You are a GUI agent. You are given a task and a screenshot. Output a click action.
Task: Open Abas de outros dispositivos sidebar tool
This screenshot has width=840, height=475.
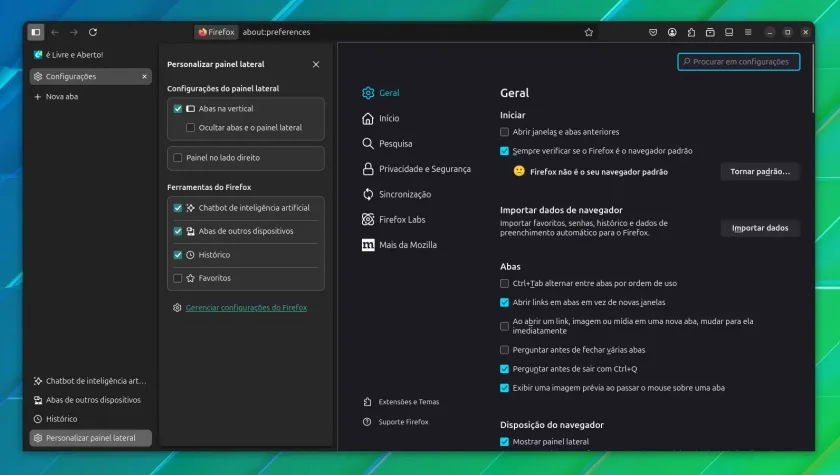point(90,400)
